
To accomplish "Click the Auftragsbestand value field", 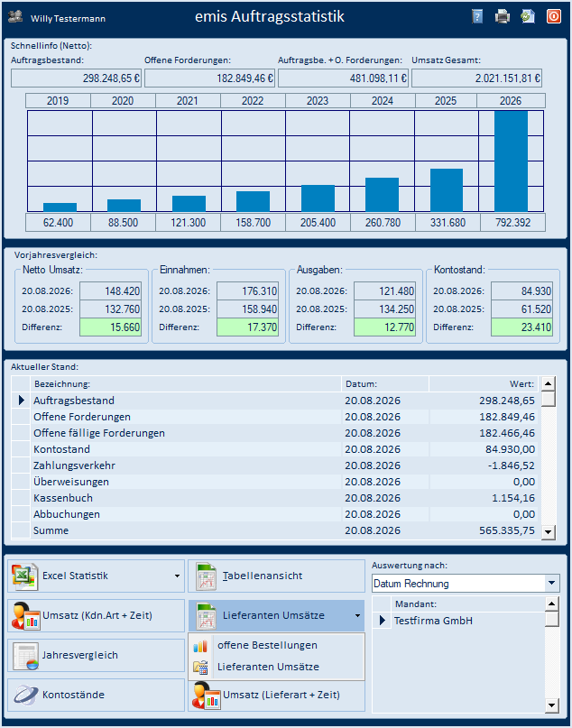I will coord(76,78).
